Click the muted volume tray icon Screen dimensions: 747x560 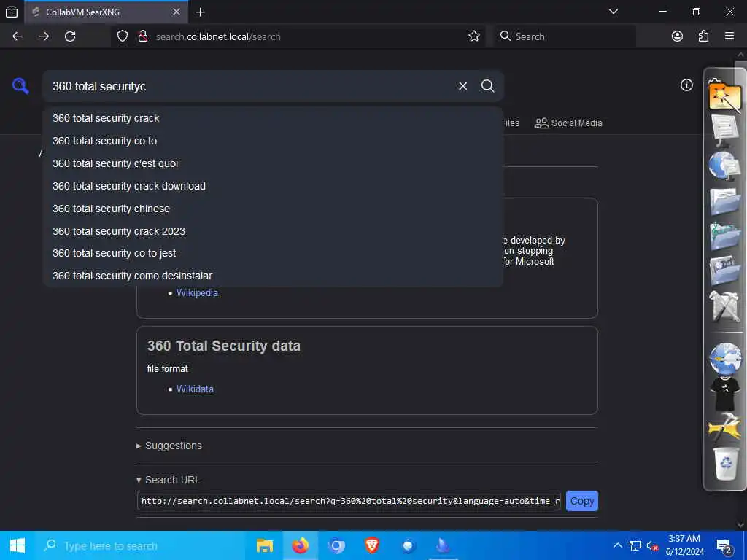(652, 545)
